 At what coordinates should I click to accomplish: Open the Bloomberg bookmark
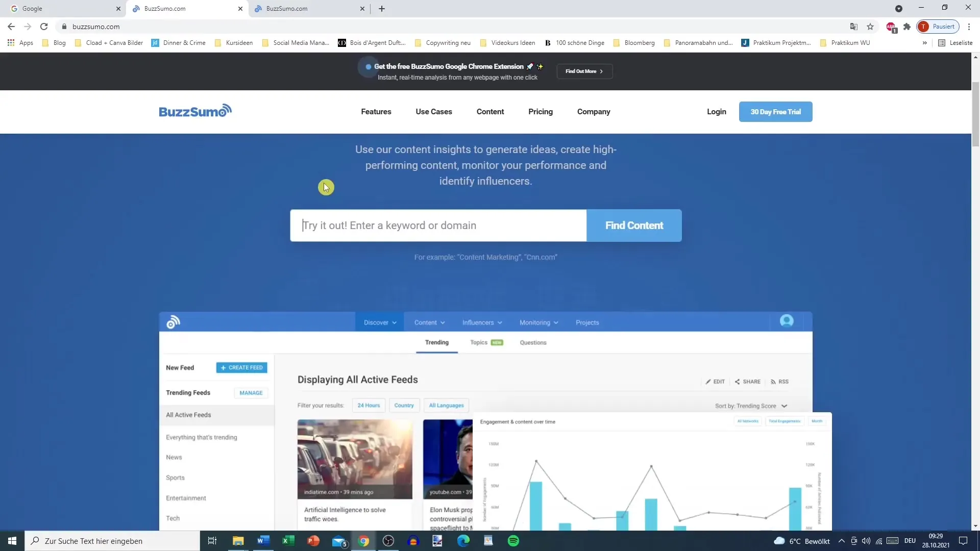(634, 43)
